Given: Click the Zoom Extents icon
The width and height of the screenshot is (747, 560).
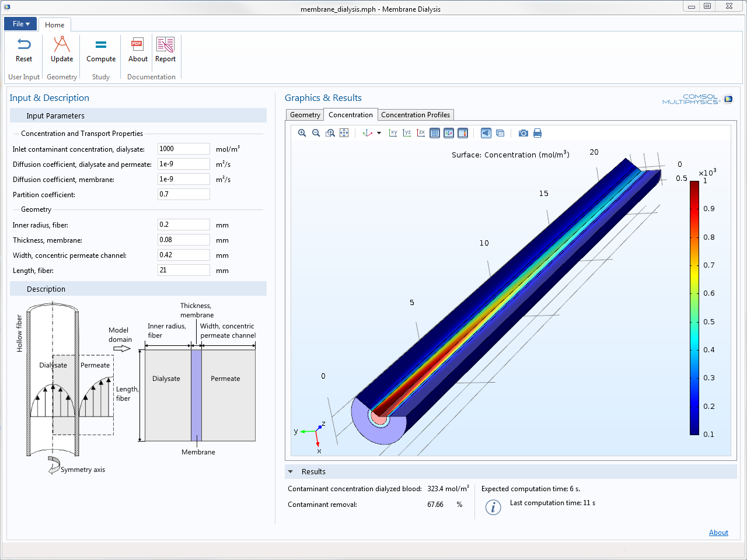Looking at the screenshot, I should pos(344,133).
